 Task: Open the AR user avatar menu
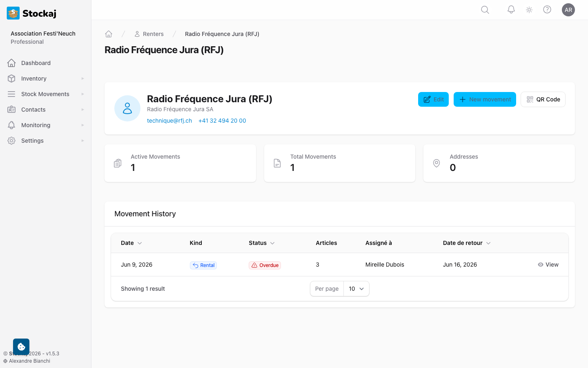click(568, 10)
